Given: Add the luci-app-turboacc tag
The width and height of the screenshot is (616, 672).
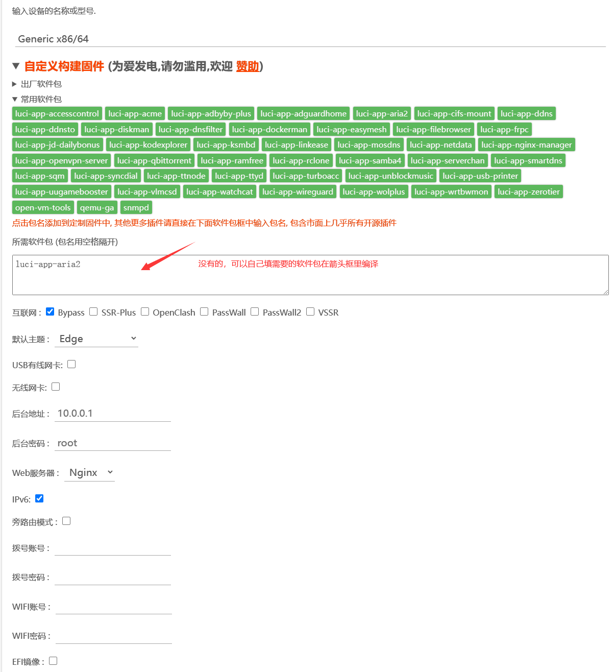Looking at the screenshot, I should (x=306, y=176).
